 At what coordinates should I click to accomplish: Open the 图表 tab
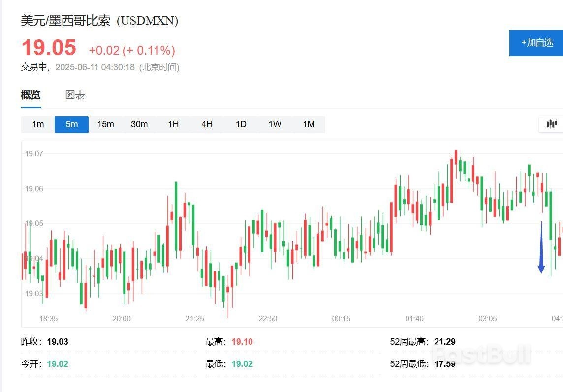pyautogui.click(x=75, y=95)
